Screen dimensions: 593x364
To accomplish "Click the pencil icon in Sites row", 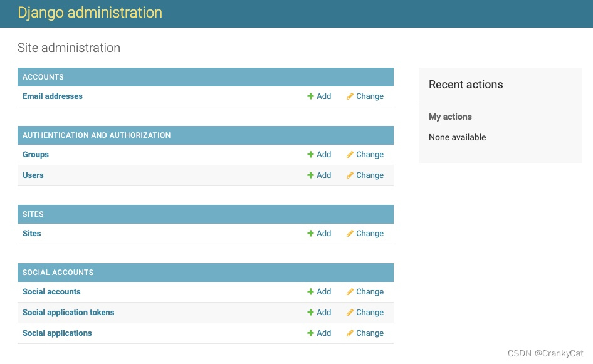I will [350, 234].
